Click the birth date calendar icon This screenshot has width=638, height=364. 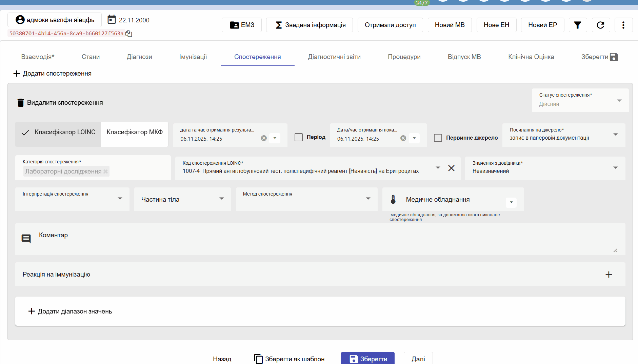[112, 20]
